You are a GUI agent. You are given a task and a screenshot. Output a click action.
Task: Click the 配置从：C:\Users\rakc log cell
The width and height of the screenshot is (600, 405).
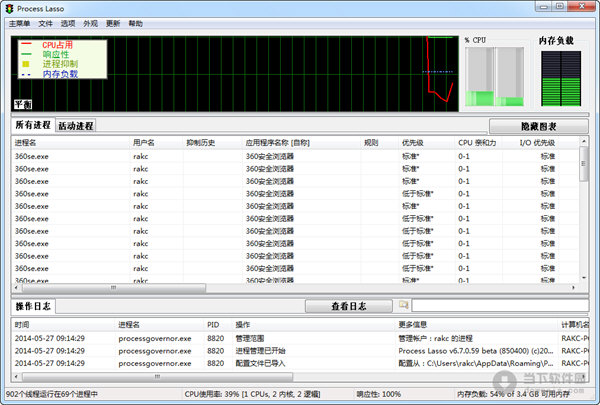pos(476,363)
